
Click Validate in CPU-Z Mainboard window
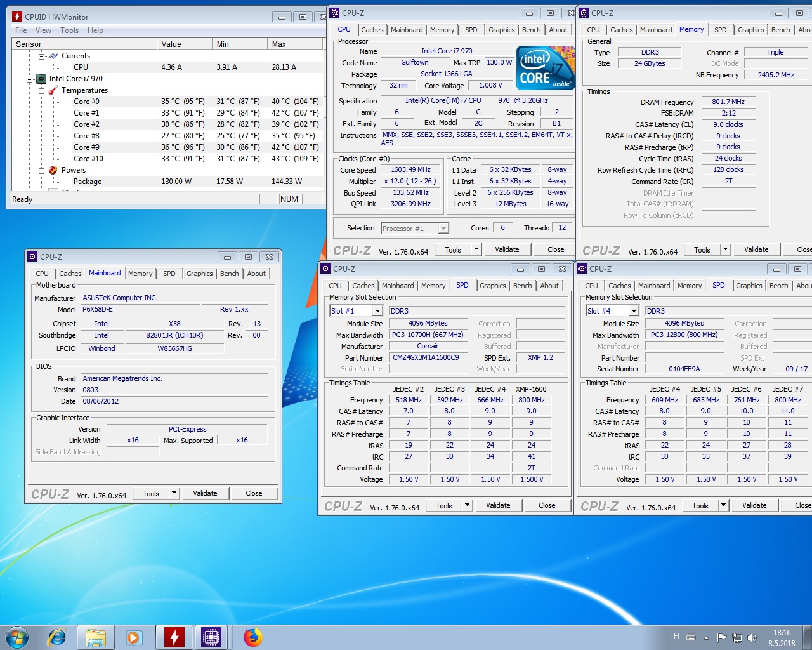click(x=205, y=493)
